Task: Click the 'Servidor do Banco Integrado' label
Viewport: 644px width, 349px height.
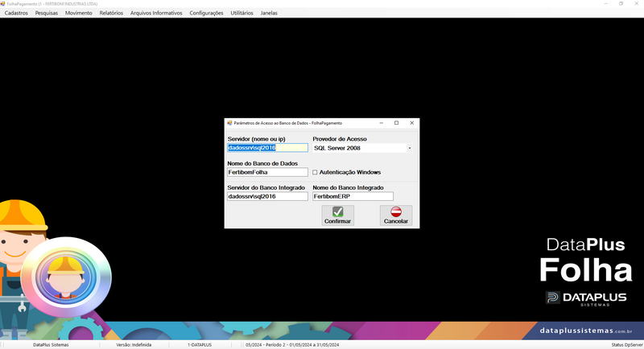Action: (x=266, y=187)
